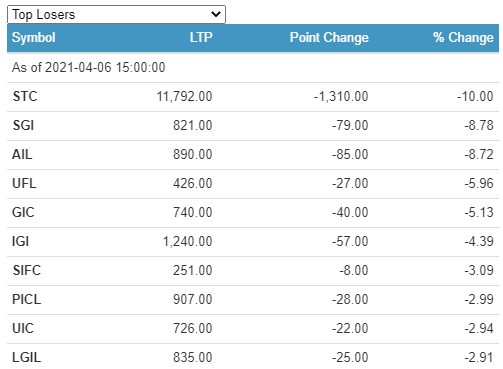The height and width of the screenshot is (369, 503).
Task: Open the AIL symbol link
Action: click(x=22, y=154)
